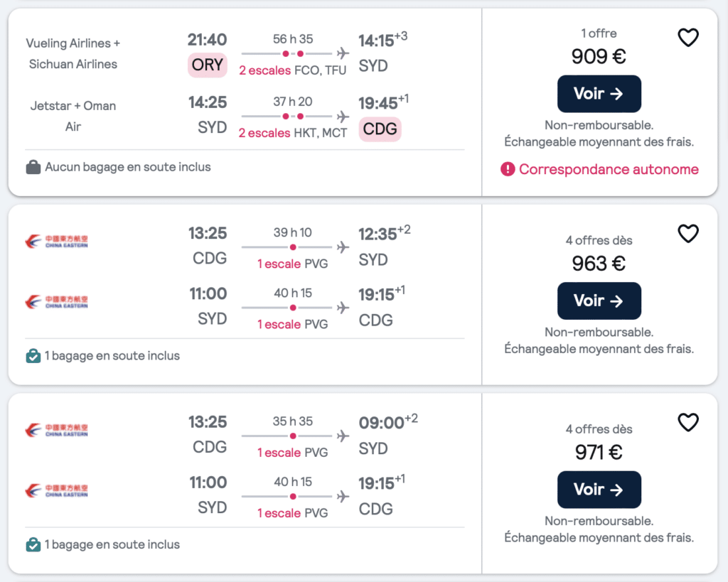This screenshot has width=728, height=582.
Task: Click Voir button for 909 € offer
Action: (599, 94)
